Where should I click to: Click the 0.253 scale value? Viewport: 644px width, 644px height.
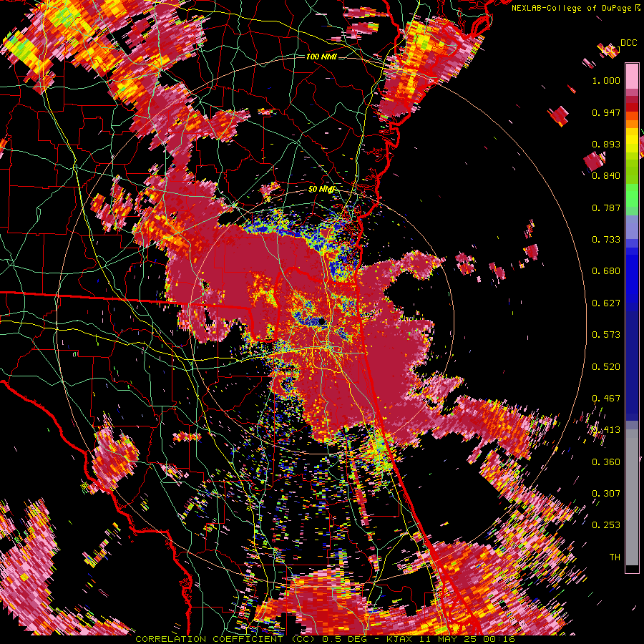[x=606, y=525]
